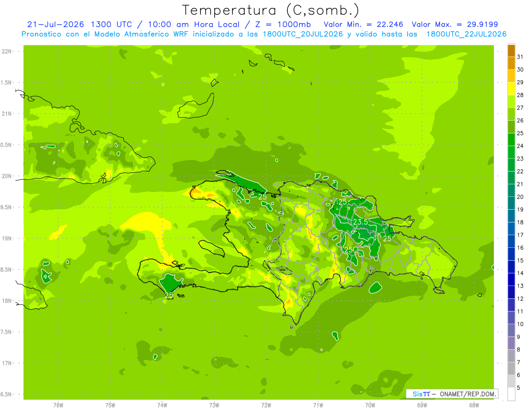Click latitude label '0.5N'
This screenshot has width=532, height=411.
(x=6, y=145)
